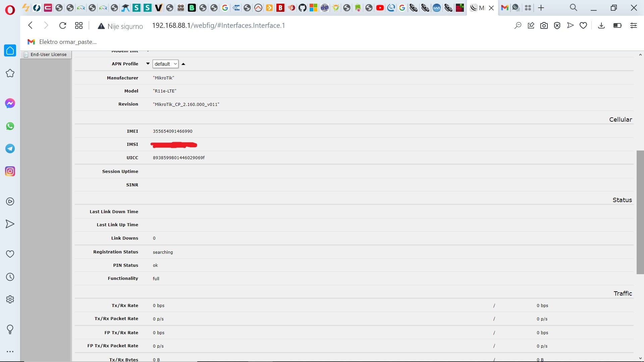The width and height of the screenshot is (644, 362).
Task: Click the snapshot camera icon
Action: [544, 25]
